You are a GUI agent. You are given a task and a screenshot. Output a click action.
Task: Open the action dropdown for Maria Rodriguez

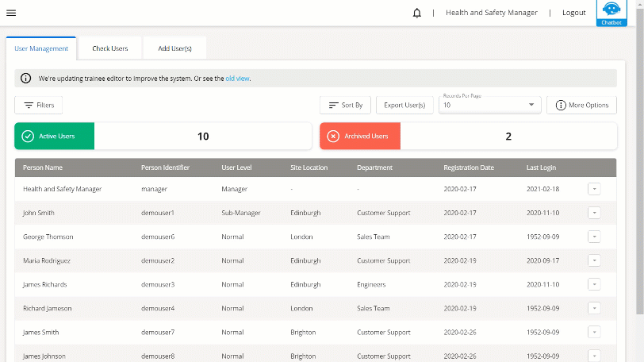tap(594, 260)
